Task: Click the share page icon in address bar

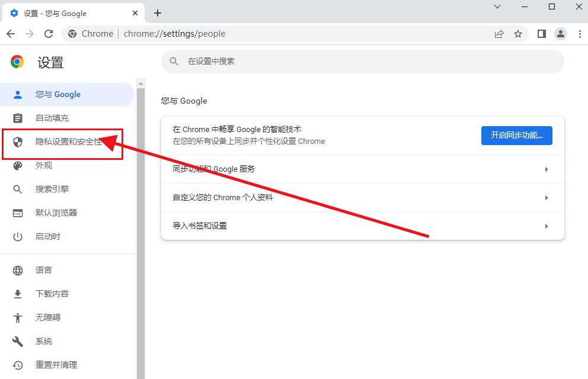Action: click(x=498, y=34)
